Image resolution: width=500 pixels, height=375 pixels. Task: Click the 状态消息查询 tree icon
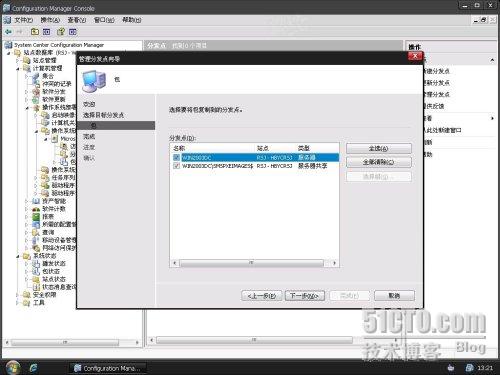[36, 287]
